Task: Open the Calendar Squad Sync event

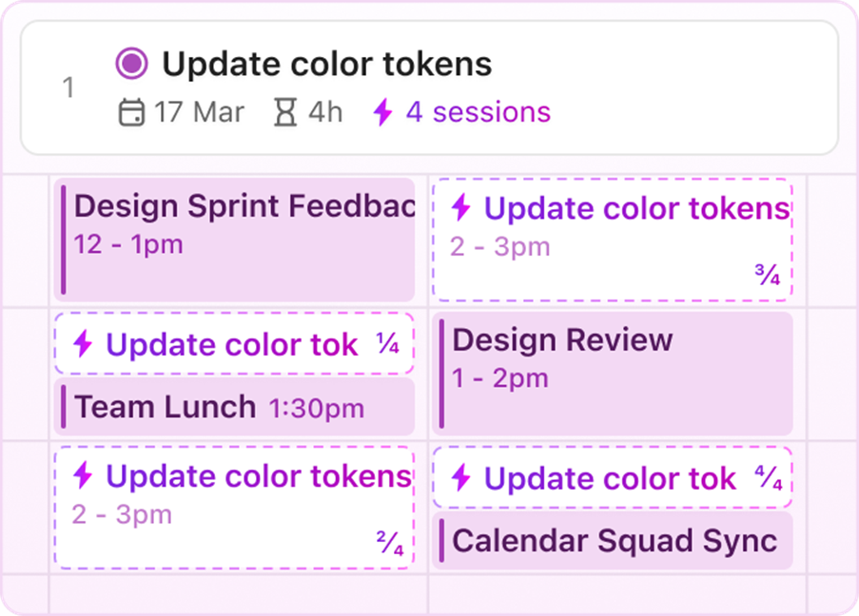Action: (x=613, y=541)
